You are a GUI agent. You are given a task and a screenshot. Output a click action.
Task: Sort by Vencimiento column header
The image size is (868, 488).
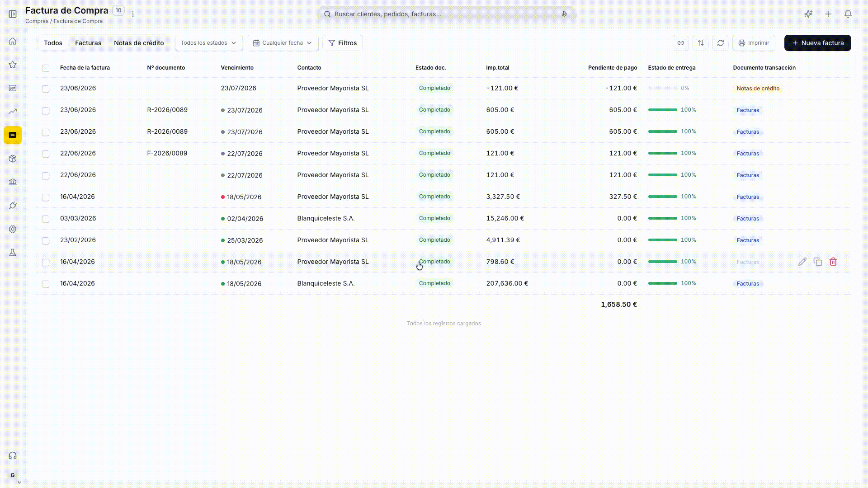pos(237,68)
